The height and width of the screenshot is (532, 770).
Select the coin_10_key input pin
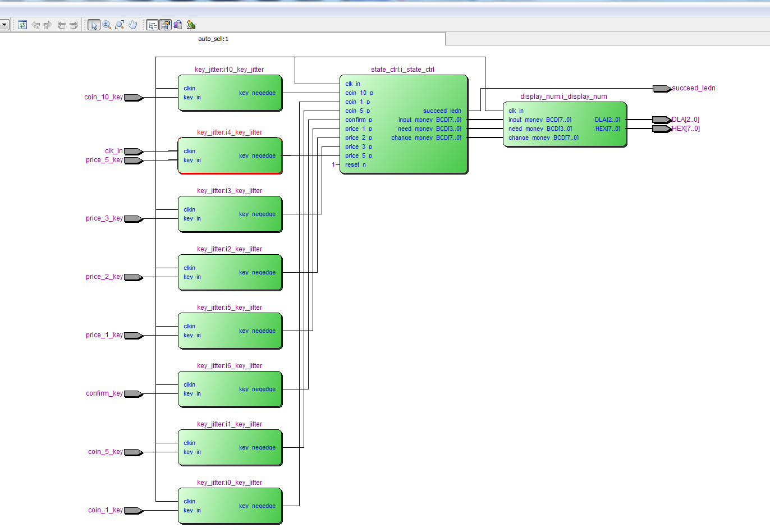pos(134,98)
